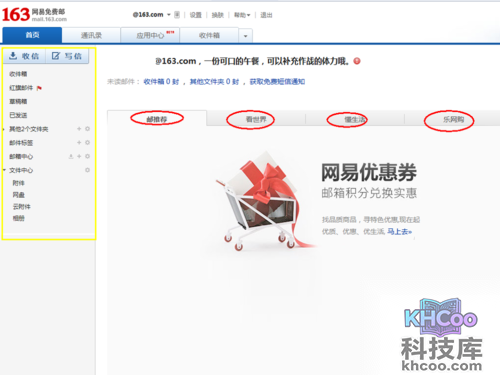Click the 换肤 change skin link
The width and height of the screenshot is (500, 375).
pyautogui.click(x=218, y=15)
